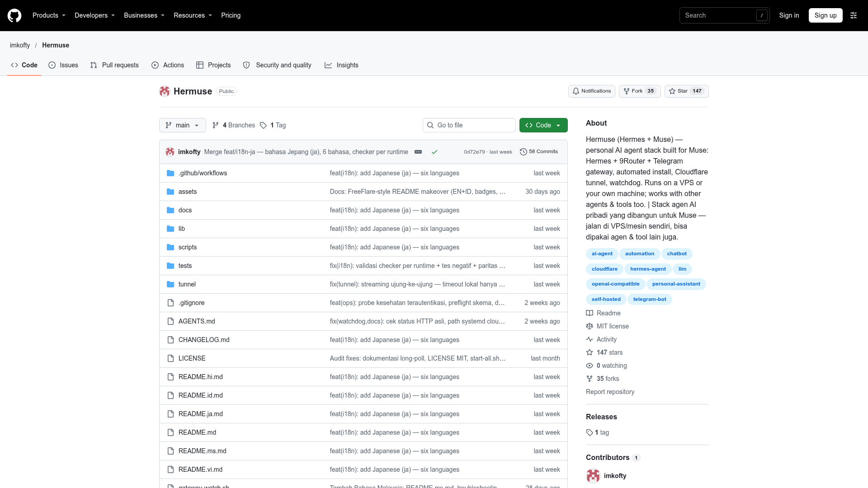Star the repository with the Star button
868x488 pixels.
click(687, 91)
